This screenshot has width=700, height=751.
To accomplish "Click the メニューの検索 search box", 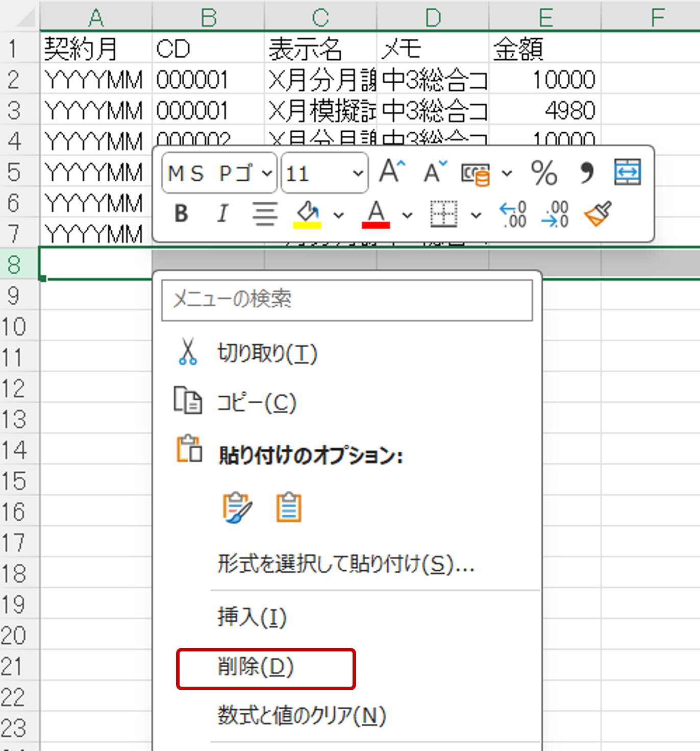I will (346, 300).
